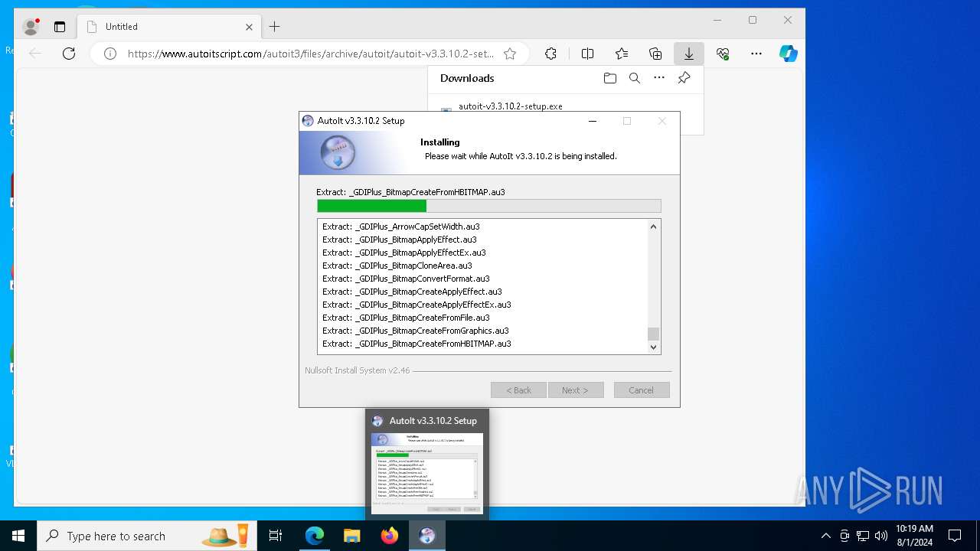Open Edge Settings and more menu

(x=756, y=54)
